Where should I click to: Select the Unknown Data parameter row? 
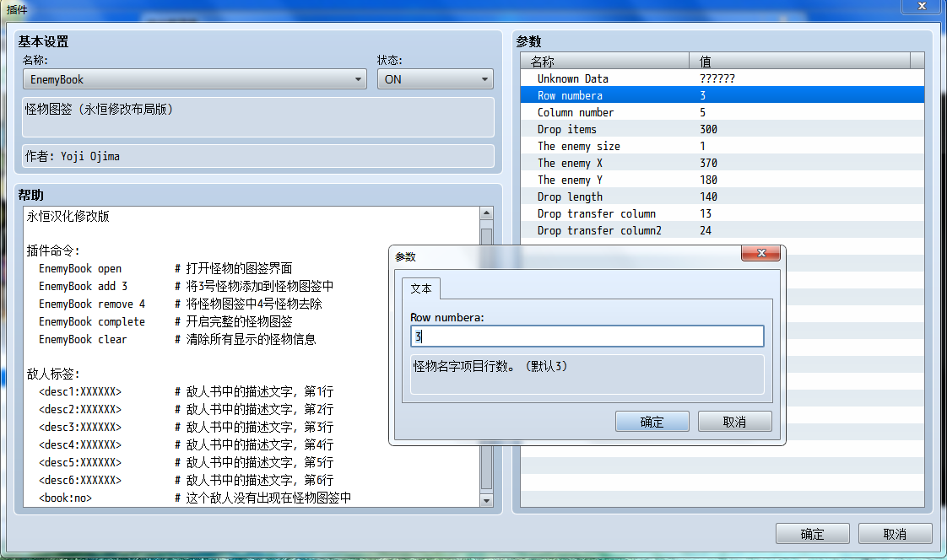722,78
